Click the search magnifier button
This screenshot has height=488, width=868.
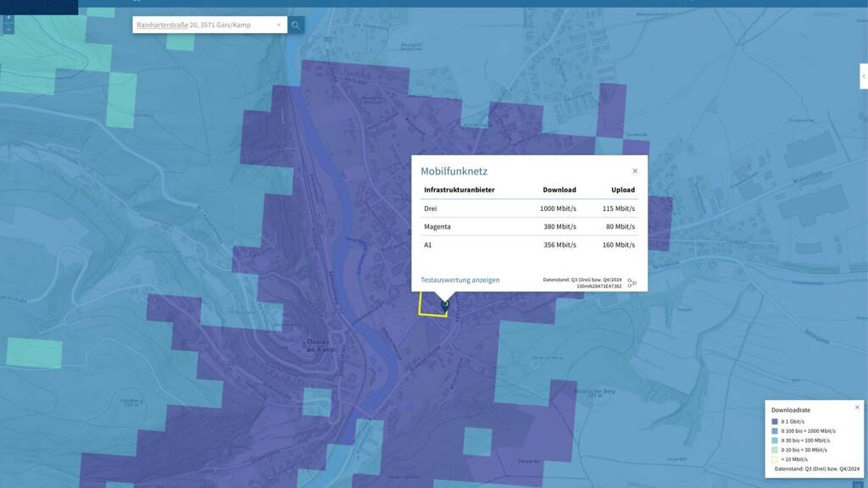point(296,25)
